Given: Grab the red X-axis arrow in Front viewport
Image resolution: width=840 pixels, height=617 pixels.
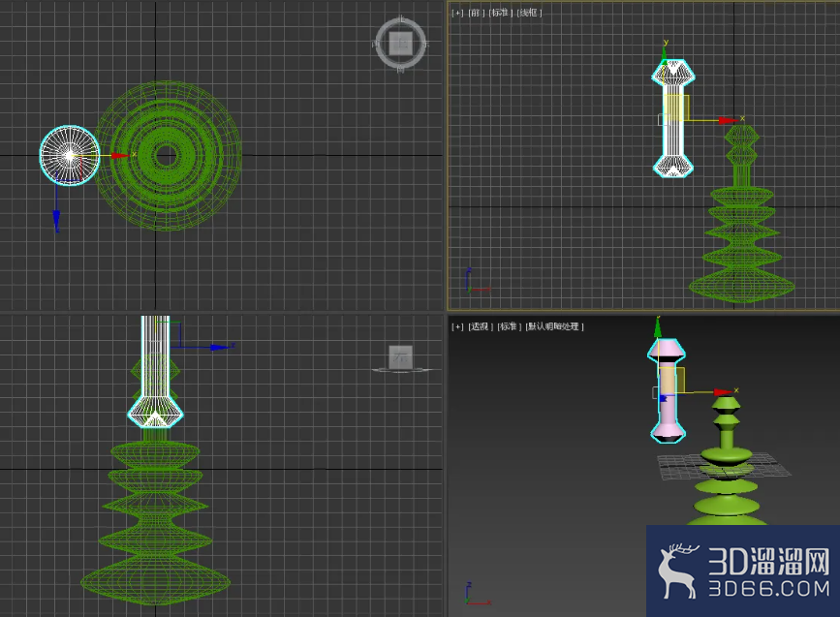Looking at the screenshot, I should pyautogui.click(x=728, y=121).
